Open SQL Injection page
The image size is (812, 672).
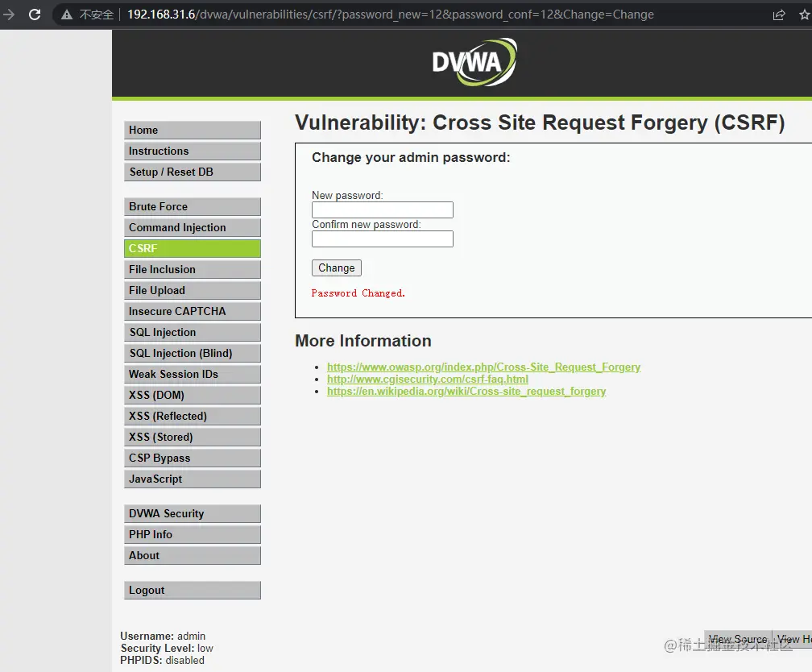(x=192, y=333)
